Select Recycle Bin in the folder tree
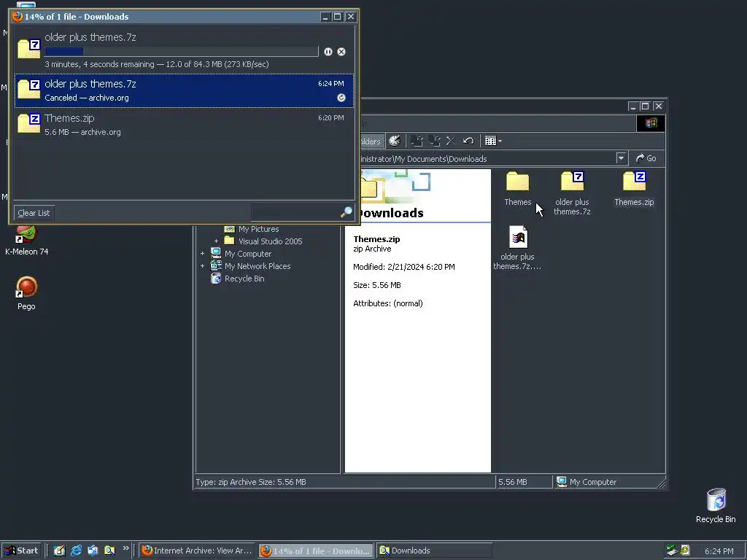The height and width of the screenshot is (560, 747). (x=244, y=279)
